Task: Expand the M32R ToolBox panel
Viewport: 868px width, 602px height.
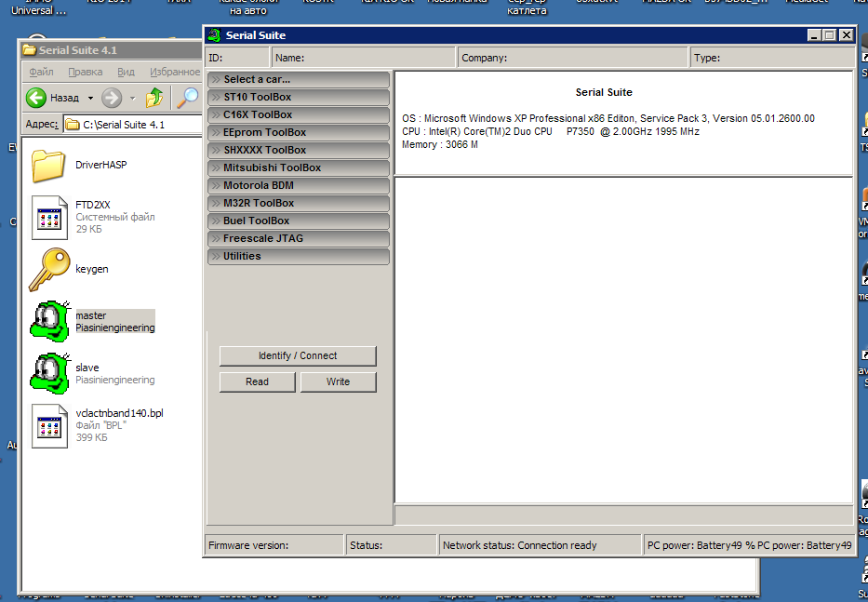Action: coord(299,204)
